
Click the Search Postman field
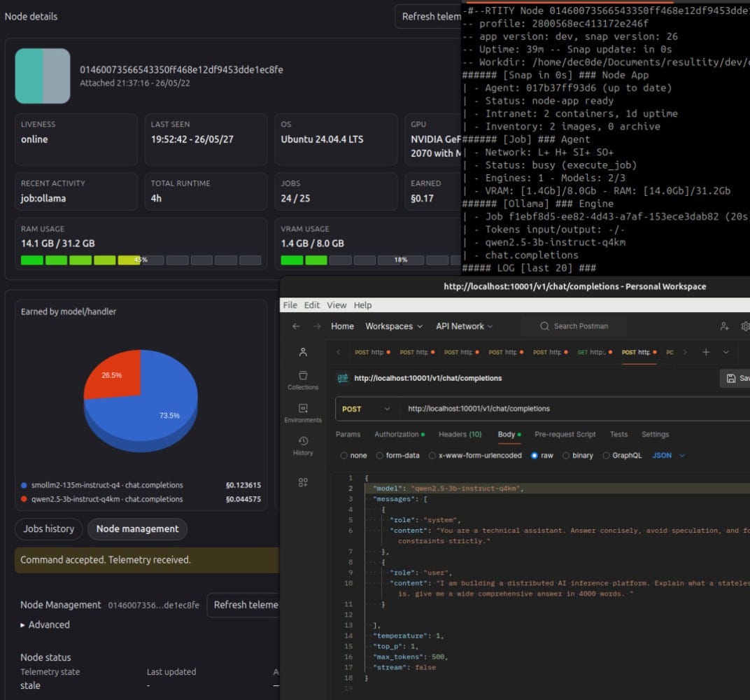pyautogui.click(x=574, y=326)
